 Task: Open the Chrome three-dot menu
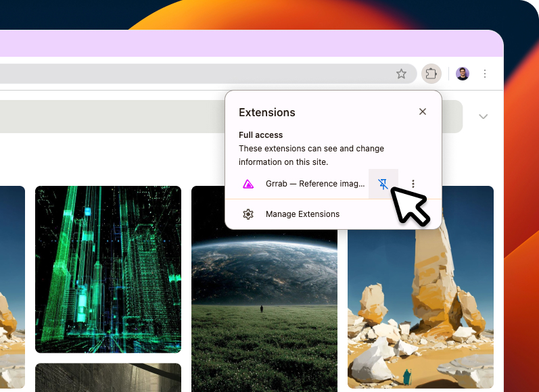tap(485, 74)
